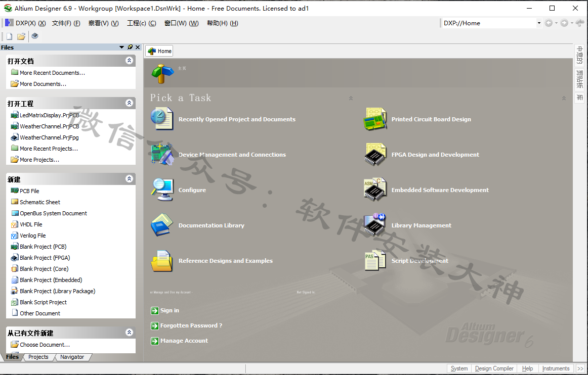588x375 pixels.
Task: Click FPGA Design and Development chip icon
Action: [375, 154]
